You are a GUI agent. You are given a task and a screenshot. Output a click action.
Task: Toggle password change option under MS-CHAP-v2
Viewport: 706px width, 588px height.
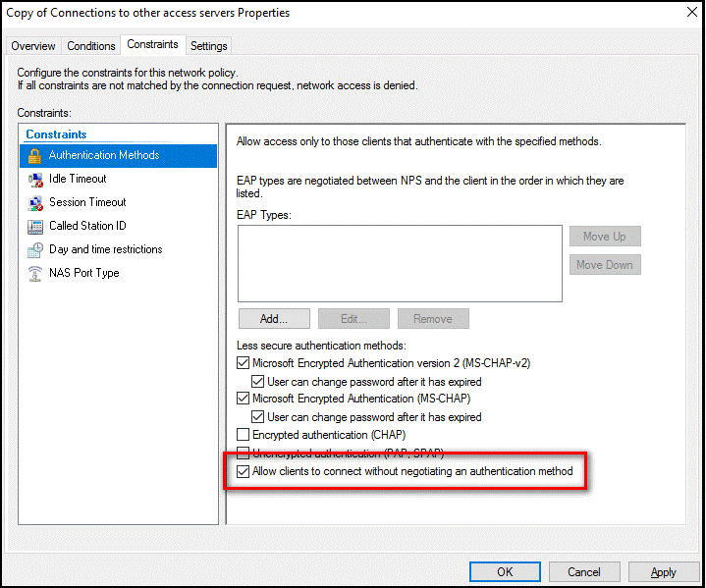[257, 381]
